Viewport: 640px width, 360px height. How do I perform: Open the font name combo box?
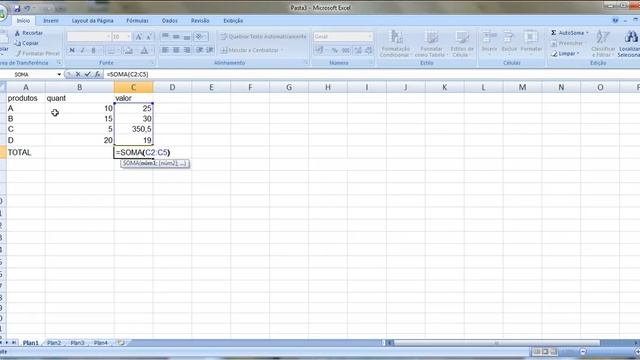[89, 37]
